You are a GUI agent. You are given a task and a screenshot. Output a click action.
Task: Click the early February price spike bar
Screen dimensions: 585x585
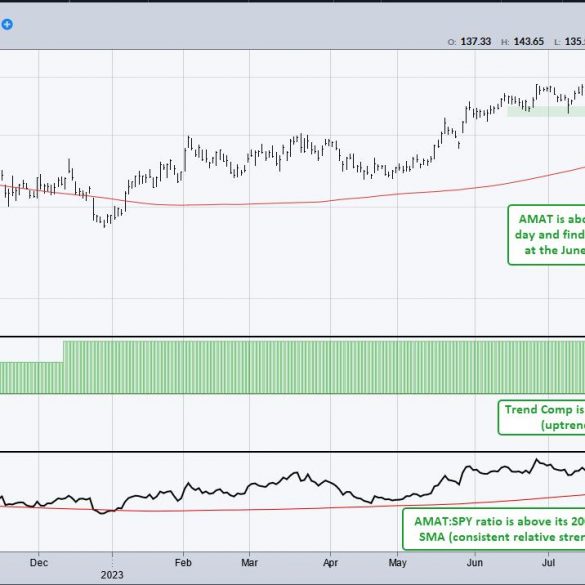coord(185,160)
